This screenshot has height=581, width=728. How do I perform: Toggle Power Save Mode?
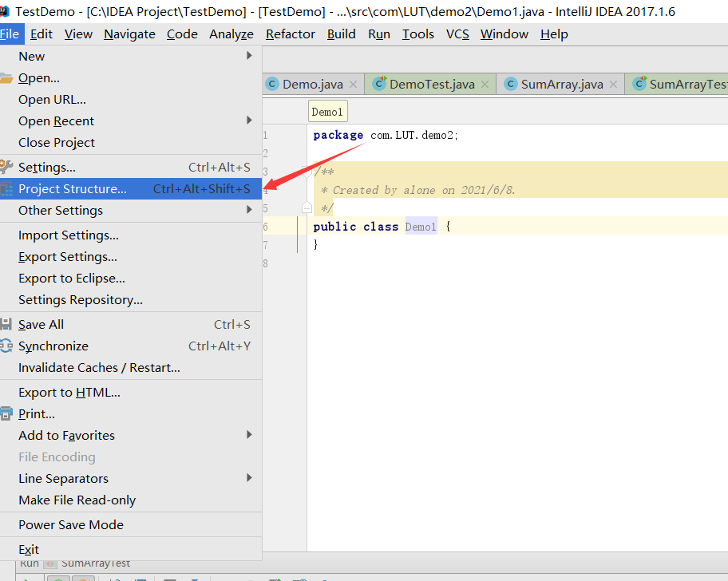131,525
